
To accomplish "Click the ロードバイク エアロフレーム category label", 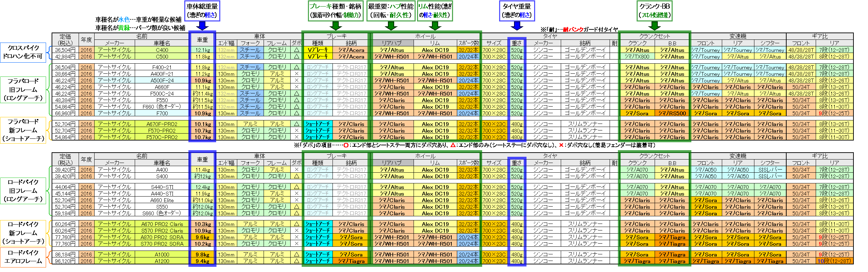I will coord(23,257).
